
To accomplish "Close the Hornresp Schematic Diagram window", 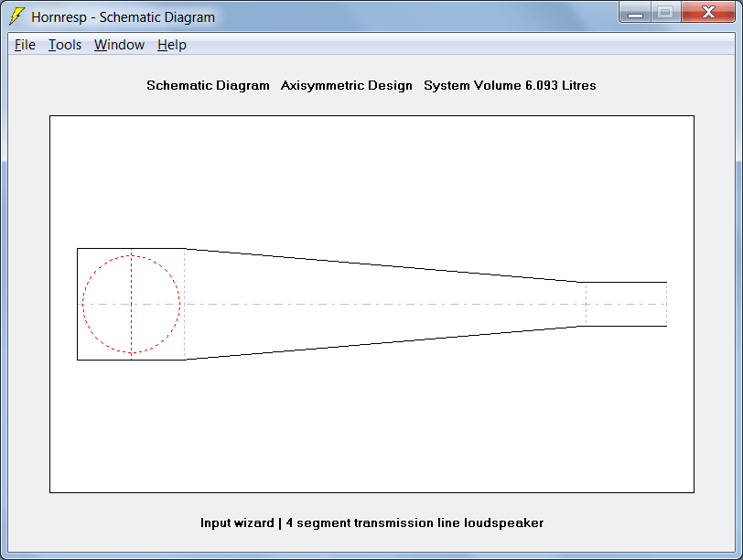I will click(x=708, y=12).
